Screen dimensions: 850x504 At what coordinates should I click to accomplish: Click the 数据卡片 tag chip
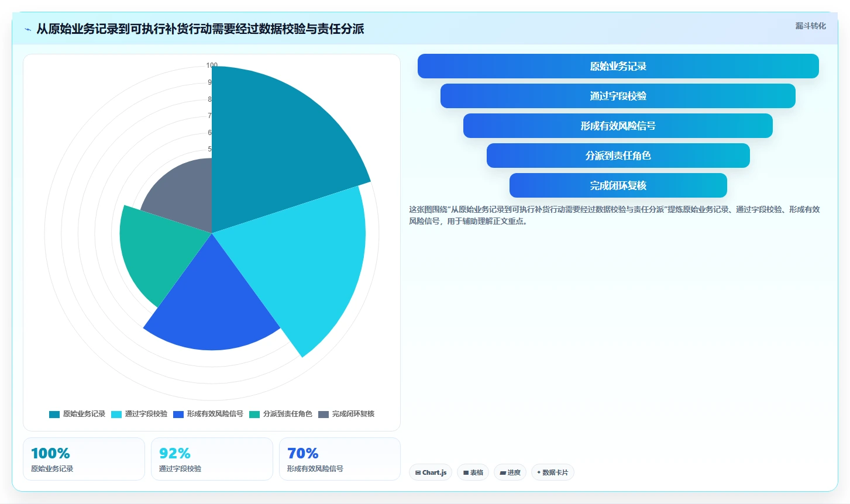tap(553, 472)
